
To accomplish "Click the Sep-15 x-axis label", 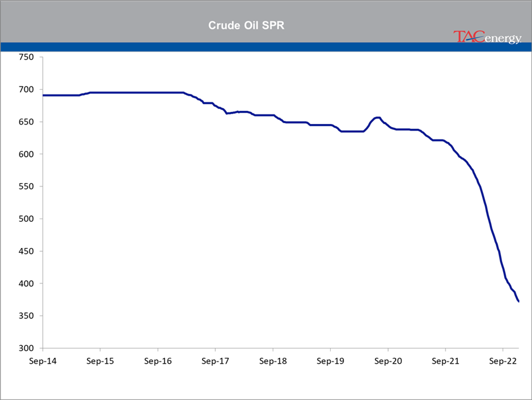I will pos(100,361).
